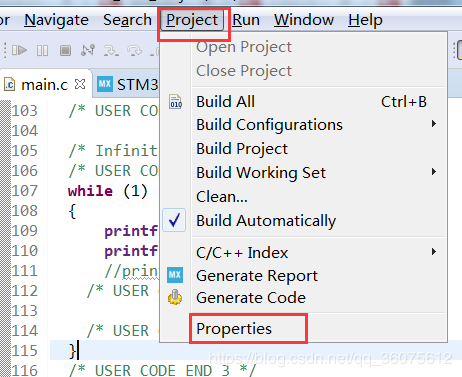Open the Run menu

coord(246,20)
